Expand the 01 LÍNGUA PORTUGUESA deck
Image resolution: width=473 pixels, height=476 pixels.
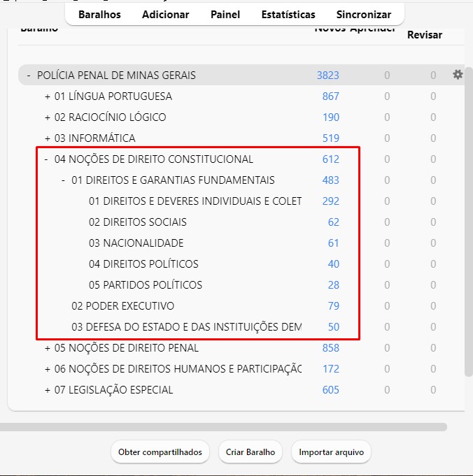coord(48,96)
